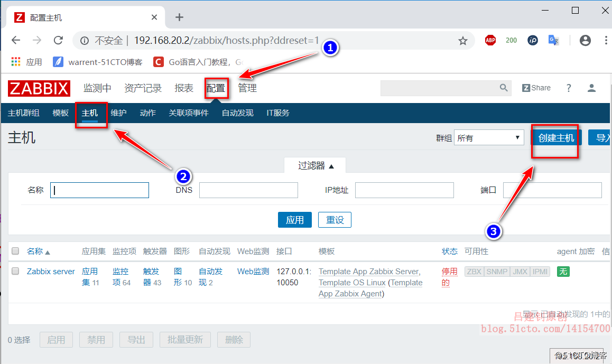The width and height of the screenshot is (612, 364).
Task: Open the Zabbix server host link
Action: click(x=51, y=271)
